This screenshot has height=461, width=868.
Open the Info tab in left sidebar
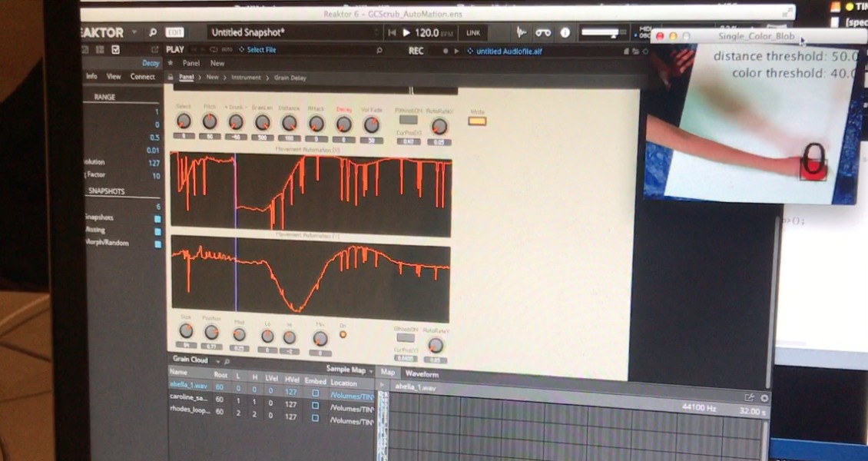point(91,76)
